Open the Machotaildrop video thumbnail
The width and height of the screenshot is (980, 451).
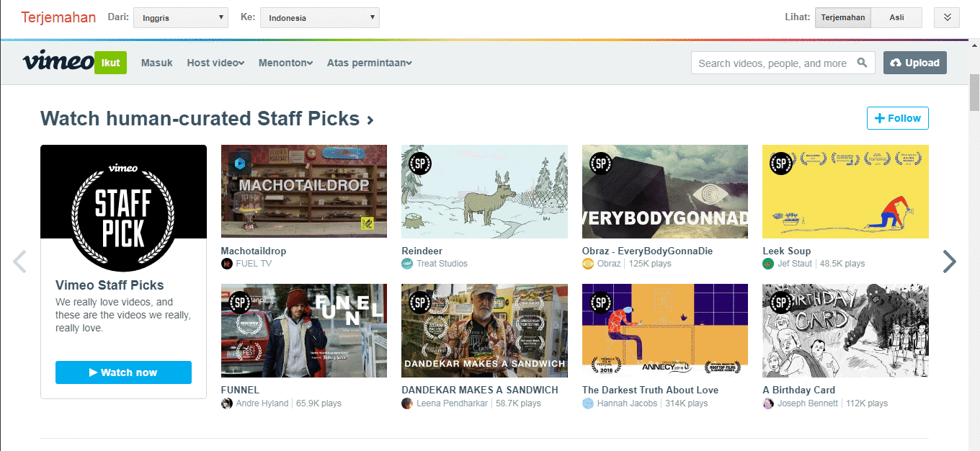[304, 192]
